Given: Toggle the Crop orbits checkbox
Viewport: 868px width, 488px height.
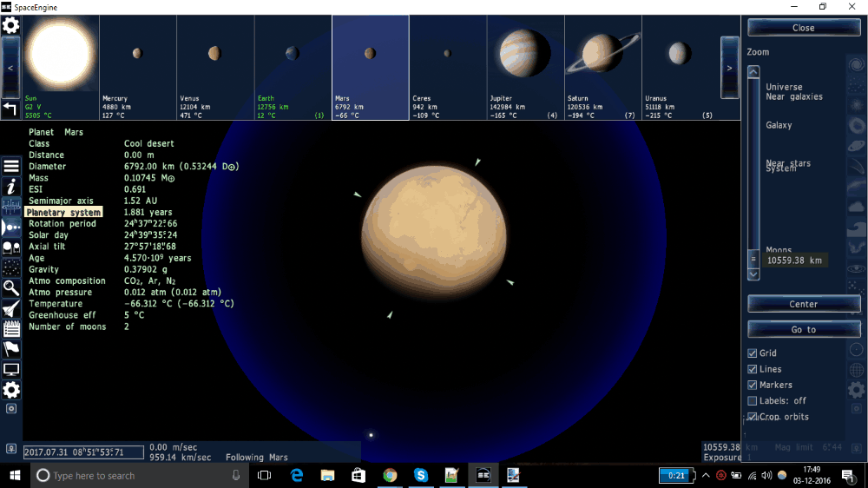Looking at the screenshot, I should click(752, 416).
